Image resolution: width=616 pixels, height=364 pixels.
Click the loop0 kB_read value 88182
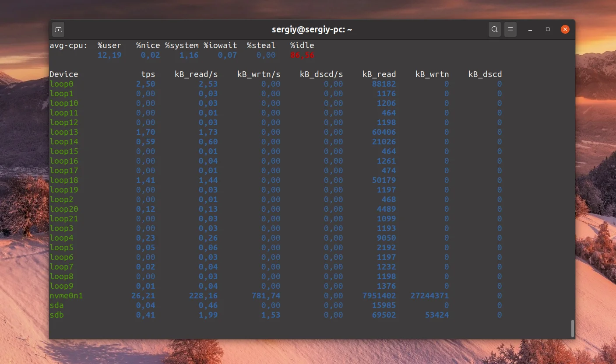click(x=384, y=84)
